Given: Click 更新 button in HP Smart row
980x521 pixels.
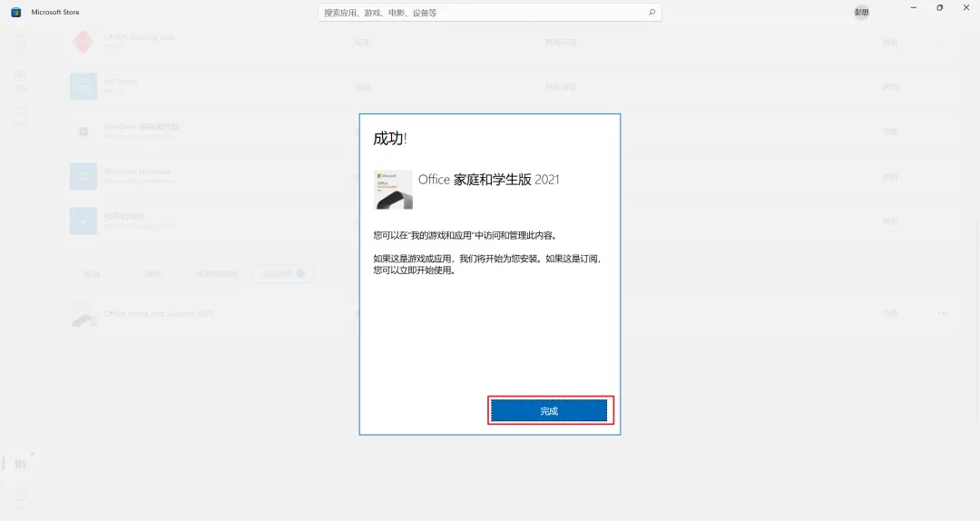Looking at the screenshot, I should point(890,87).
